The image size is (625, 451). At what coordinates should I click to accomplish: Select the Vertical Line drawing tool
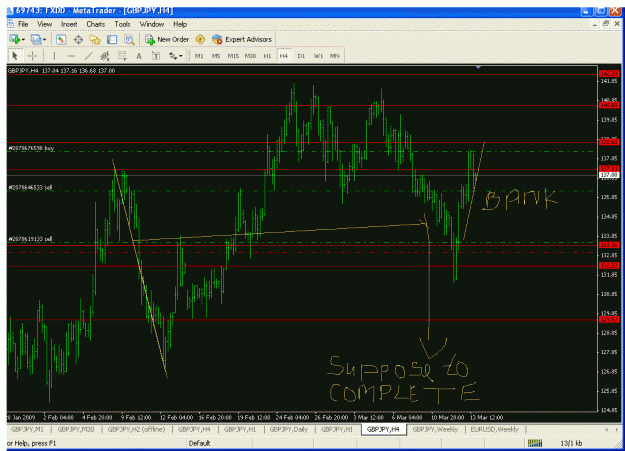coord(54,56)
